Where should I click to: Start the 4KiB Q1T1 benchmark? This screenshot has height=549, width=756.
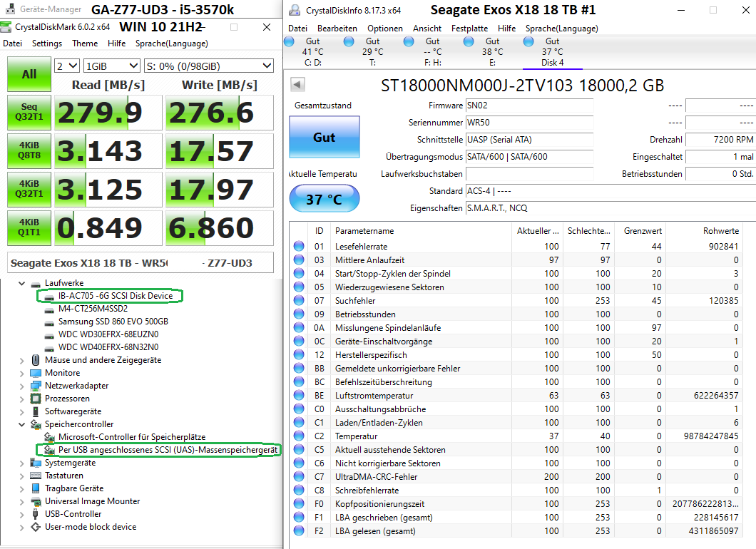(x=29, y=227)
